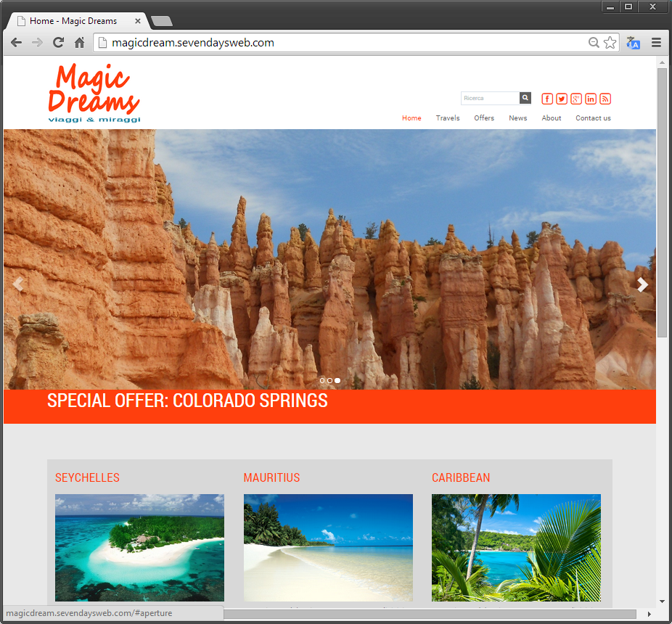672x624 pixels.
Task: Open the Twitter social icon
Action: tap(562, 99)
